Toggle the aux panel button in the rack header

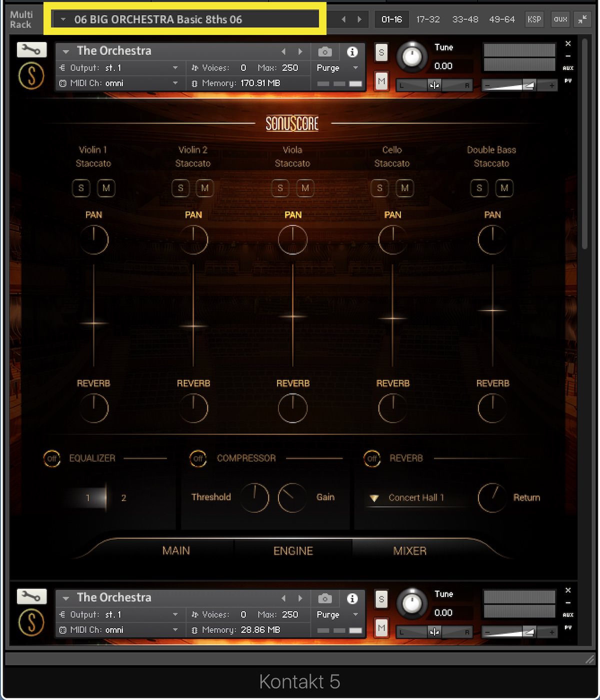pyautogui.click(x=560, y=19)
